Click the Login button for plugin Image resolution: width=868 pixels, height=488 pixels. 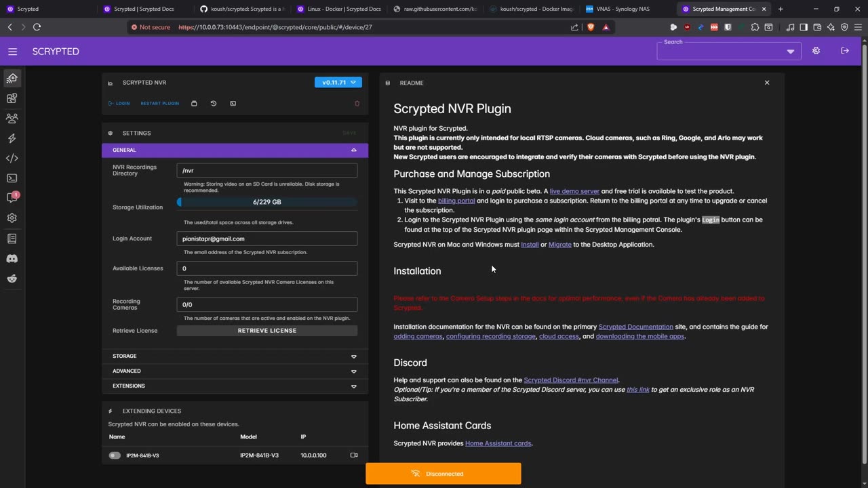click(119, 104)
